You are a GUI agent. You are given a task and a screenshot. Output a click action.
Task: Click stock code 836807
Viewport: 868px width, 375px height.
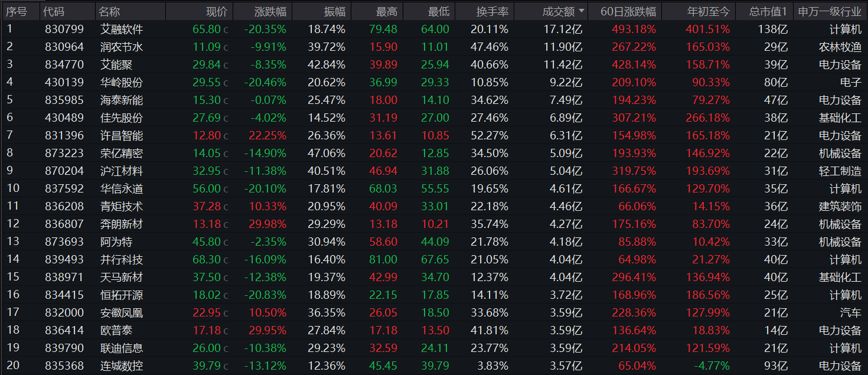tap(64, 224)
